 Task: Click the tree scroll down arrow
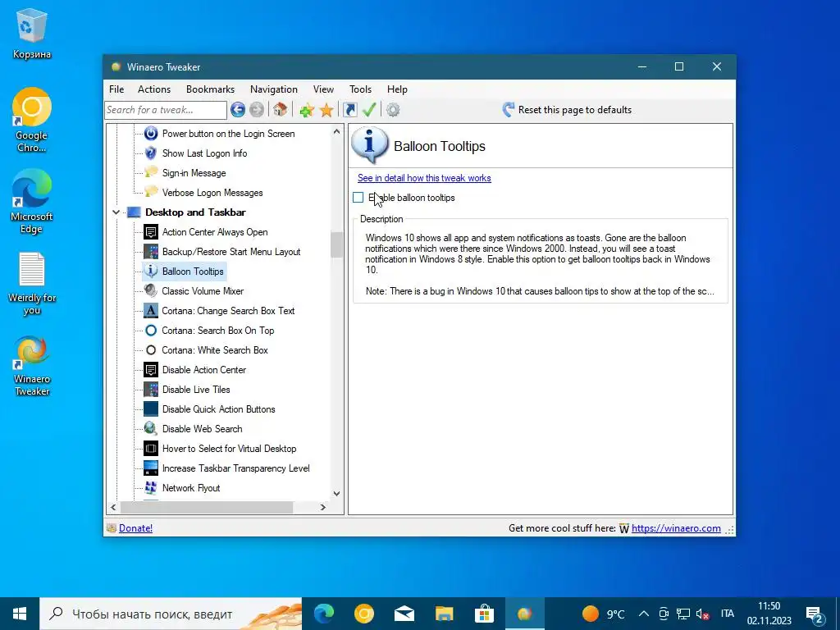336,494
